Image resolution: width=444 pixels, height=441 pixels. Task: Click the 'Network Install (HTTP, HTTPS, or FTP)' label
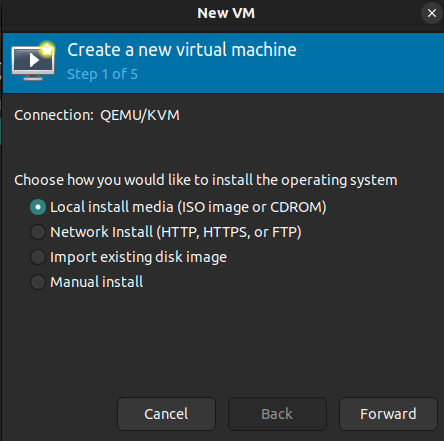(176, 232)
